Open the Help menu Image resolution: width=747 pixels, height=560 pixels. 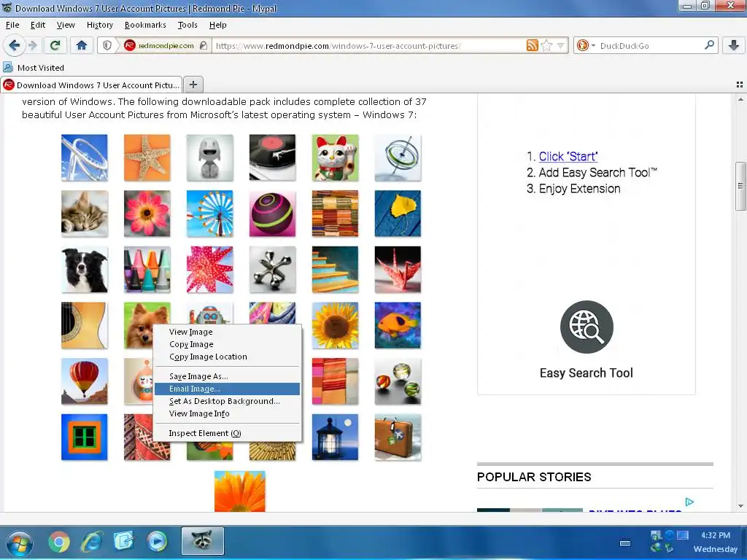217,25
